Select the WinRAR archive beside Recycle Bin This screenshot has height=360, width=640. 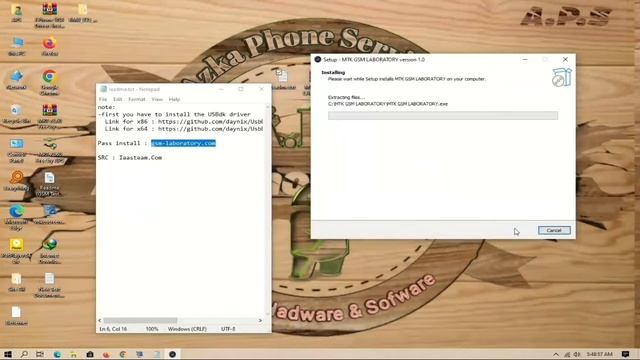coord(49,116)
